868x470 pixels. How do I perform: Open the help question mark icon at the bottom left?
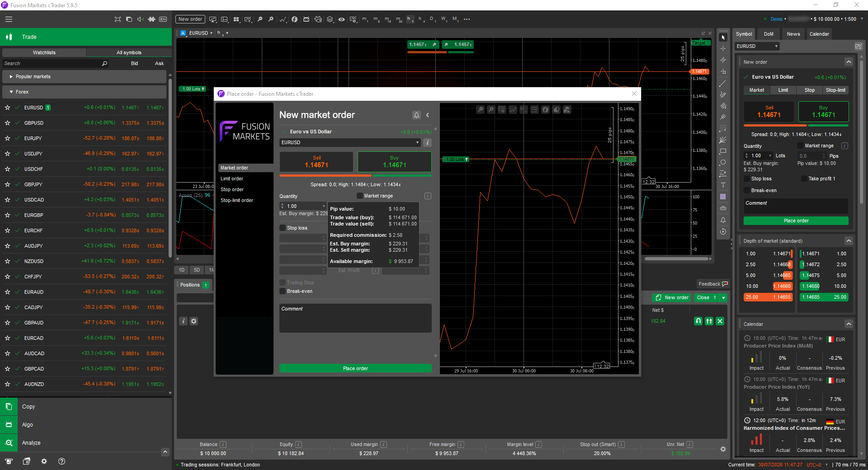[62, 461]
